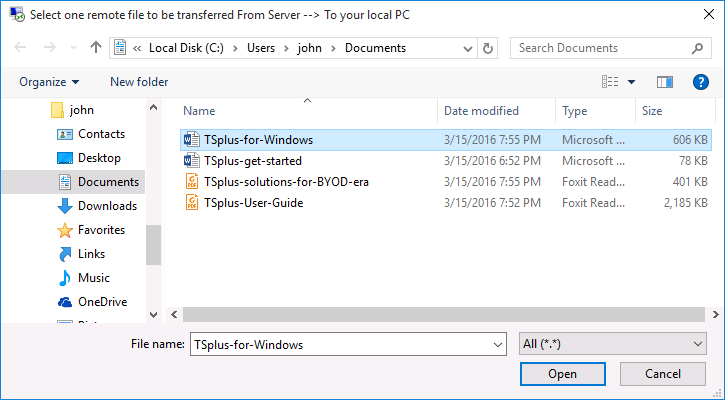This screenshot has height=400, width=725.
Task: Click the New folder button
Action: click(x=139, y=82)
